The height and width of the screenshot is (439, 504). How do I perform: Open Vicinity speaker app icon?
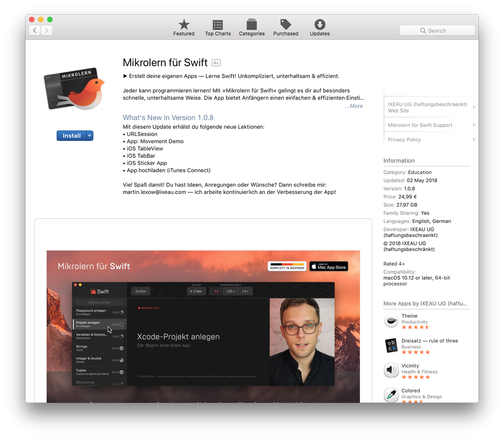click(391, 371)
